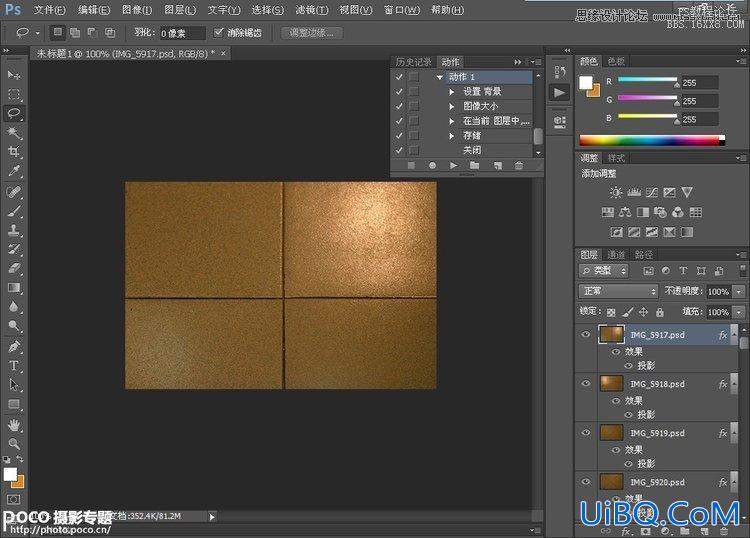Toggle checkmark for 关闭 action step
Viewport: 750px width, 538px height.
click(x=399, y=150)
